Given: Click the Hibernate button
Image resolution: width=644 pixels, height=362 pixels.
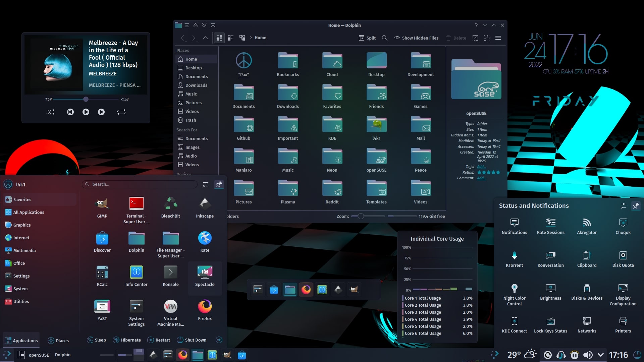Looking at the screenshot, I should point(127,340).
